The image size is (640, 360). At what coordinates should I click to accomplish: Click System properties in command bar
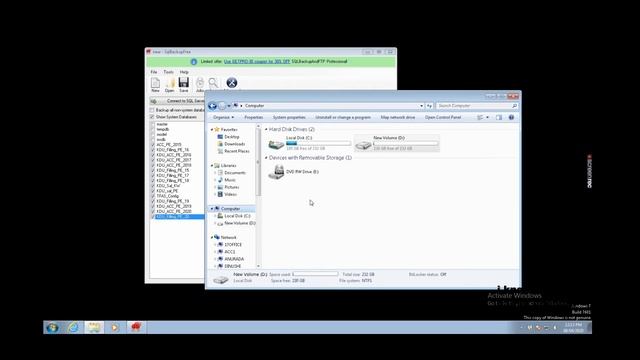pyautogui.click(x=289, y=118)
